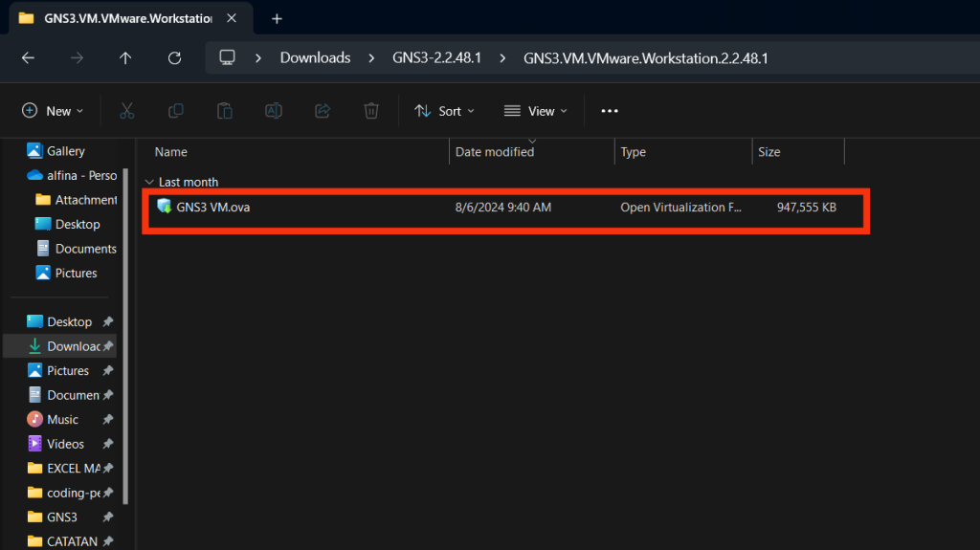This screenshot has width=980, height=550.
Task: Navigate back with the back arrow
Action: click(x=28, y=58)
